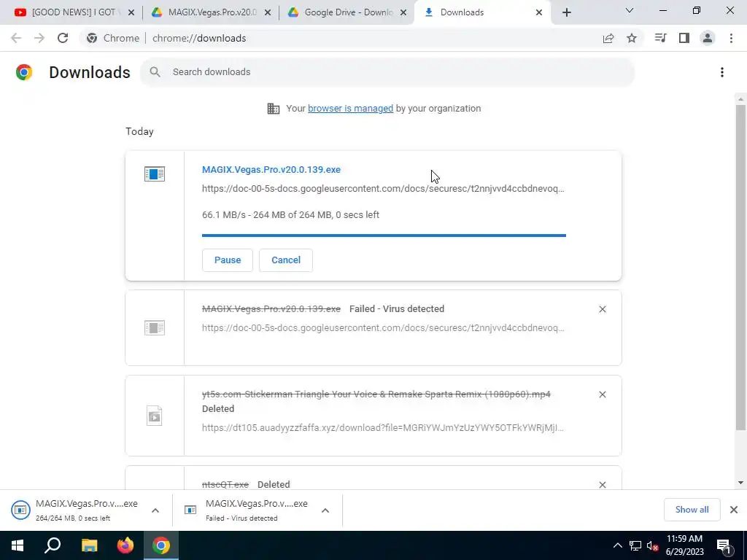Open Windows Start menu
This screenshot has width=747, height=560.
[18, 545]
